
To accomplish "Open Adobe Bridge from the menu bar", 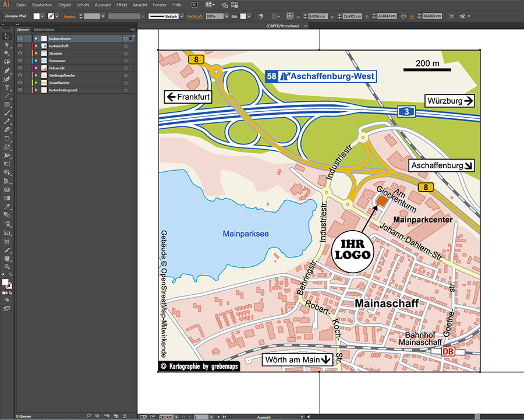I will click(x=194, y=5).
